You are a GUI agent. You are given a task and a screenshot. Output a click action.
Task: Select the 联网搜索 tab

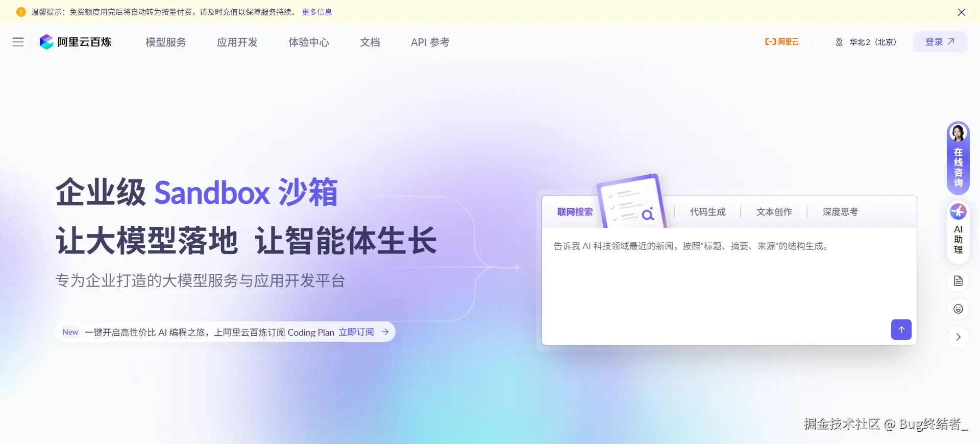[x=575, y=212]
